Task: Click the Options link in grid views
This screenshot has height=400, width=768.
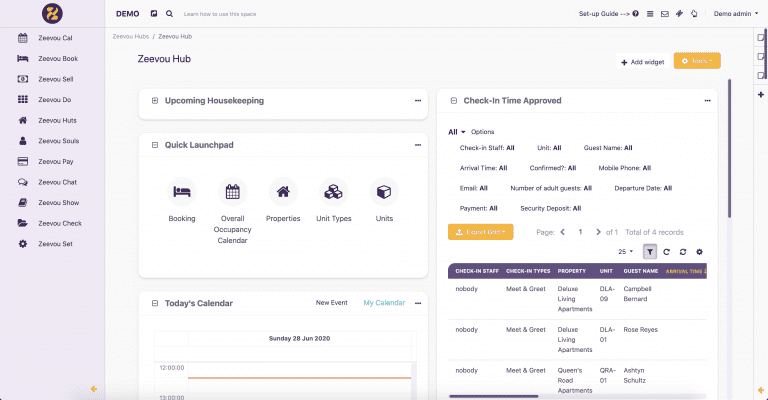Action: 482,132
